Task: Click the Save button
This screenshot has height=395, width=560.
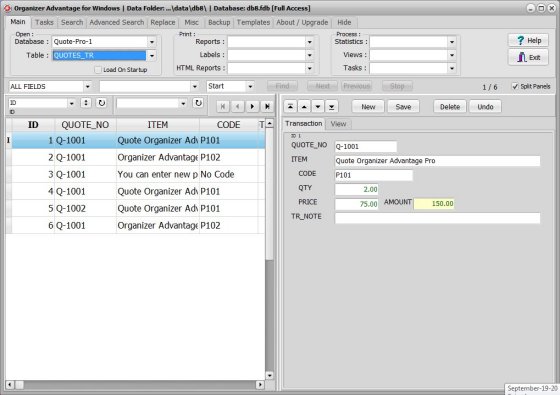Action: click(x=403, y=107)
